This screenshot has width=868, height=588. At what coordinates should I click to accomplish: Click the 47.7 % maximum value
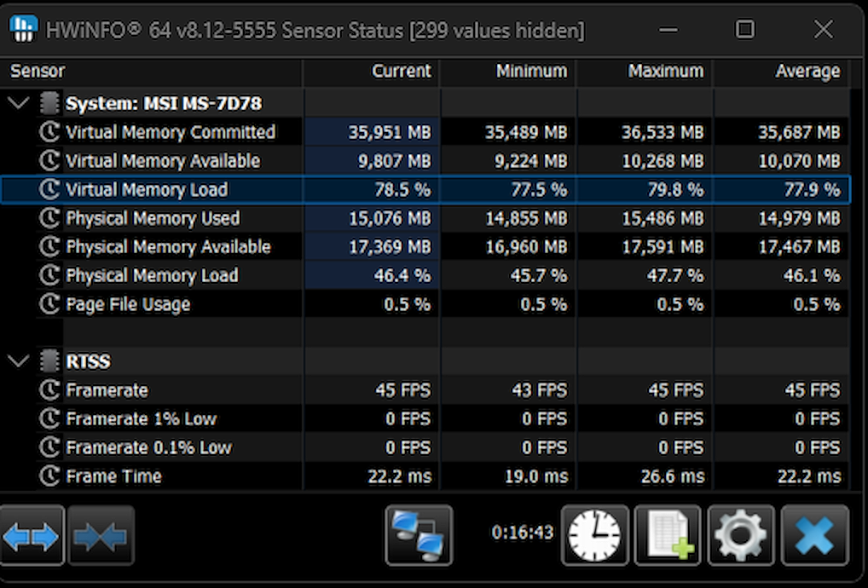click(x=675, y=275)
